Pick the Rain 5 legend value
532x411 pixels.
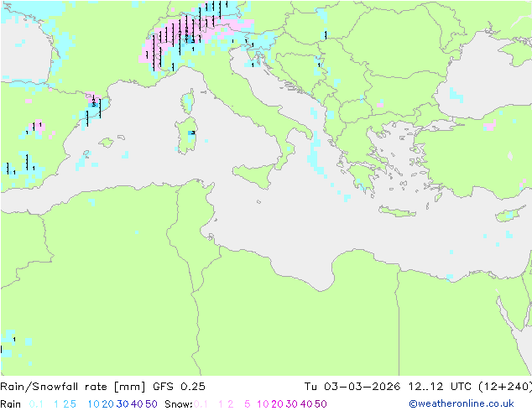[x=73, y=404]
